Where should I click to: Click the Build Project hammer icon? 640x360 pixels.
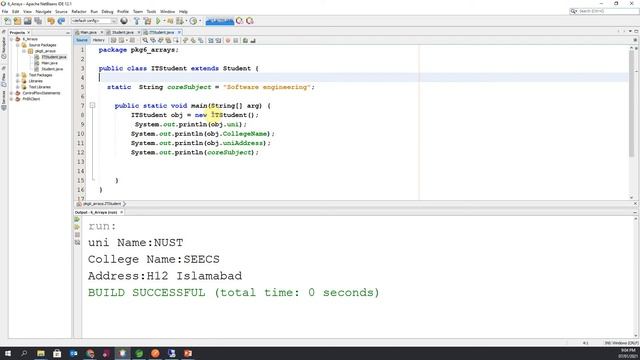coord(136,21)
